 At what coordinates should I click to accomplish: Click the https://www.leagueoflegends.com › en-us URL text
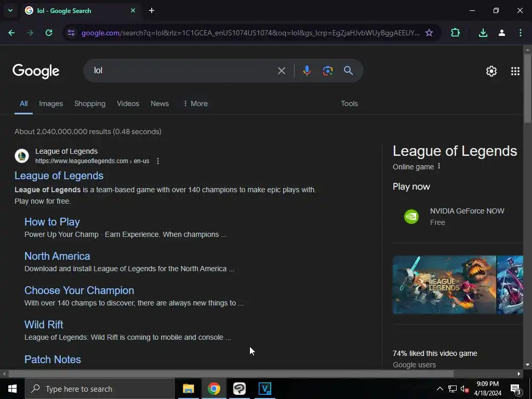click(x=92, y=161)
